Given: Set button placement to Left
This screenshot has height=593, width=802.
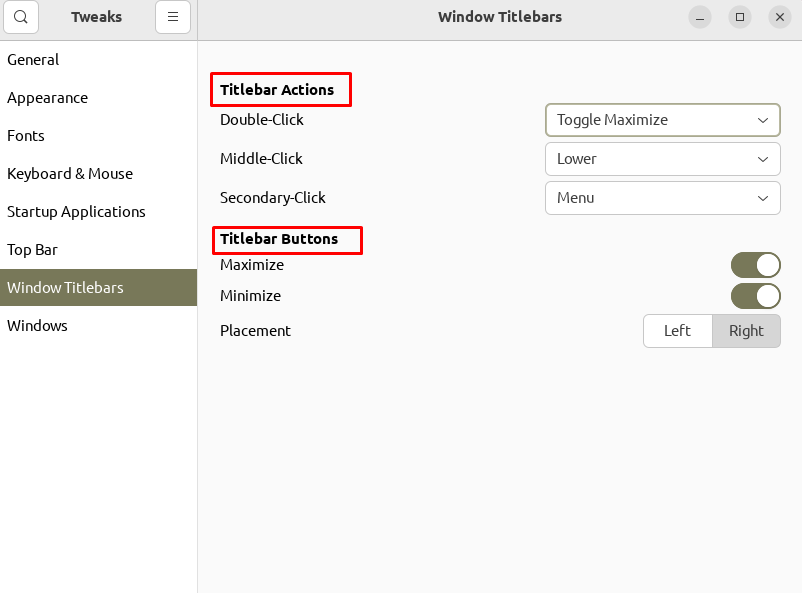Looking at the screenshot, I should click(678, 331).
